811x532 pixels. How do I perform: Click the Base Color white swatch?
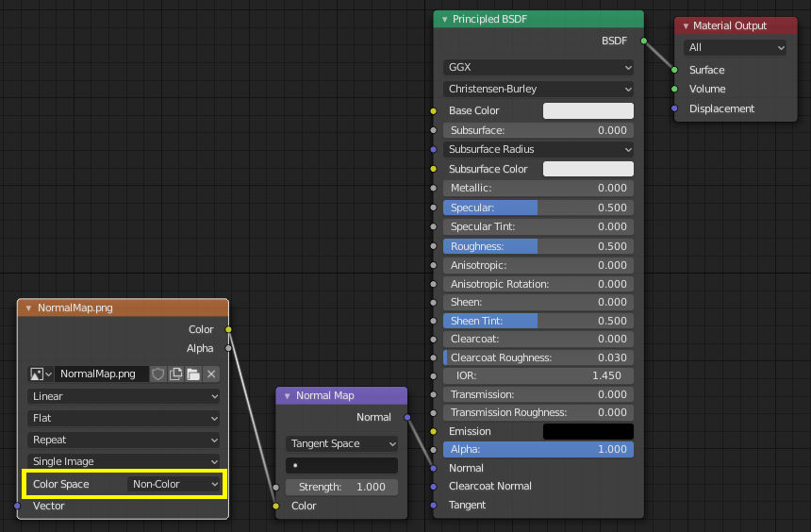click(588, 111)
